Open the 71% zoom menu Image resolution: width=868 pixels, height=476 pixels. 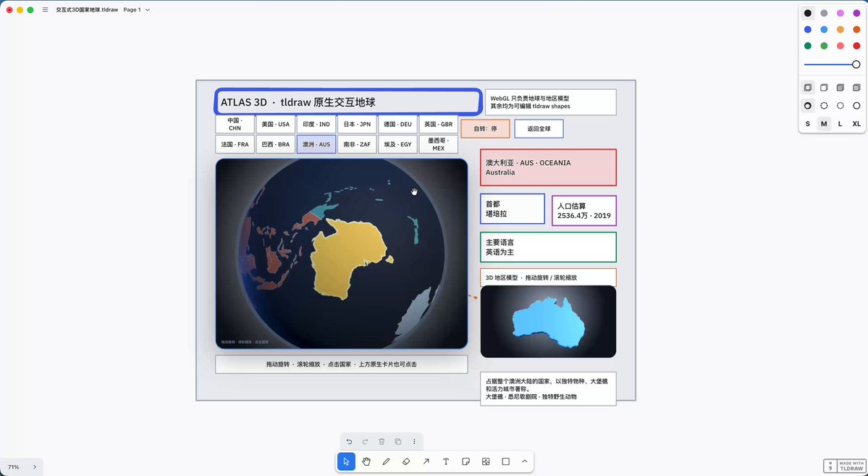tap(13, 467)
